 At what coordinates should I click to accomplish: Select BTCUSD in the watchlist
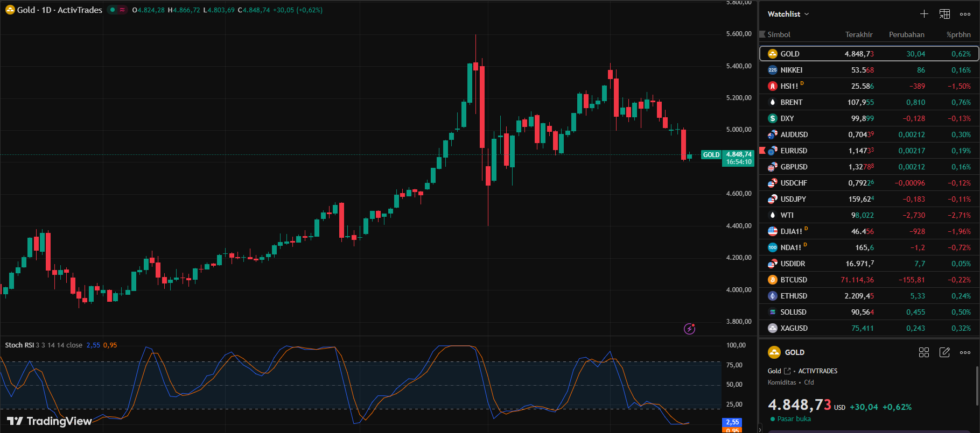(794, 280)
